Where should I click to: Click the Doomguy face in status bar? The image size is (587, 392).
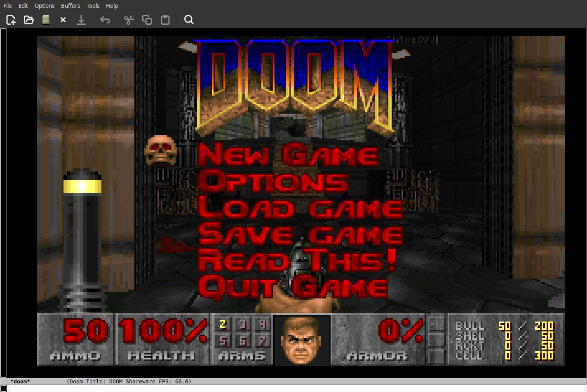(302, 340)
